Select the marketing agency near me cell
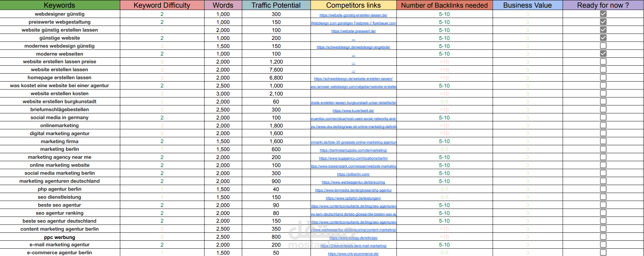 [59, 157]
